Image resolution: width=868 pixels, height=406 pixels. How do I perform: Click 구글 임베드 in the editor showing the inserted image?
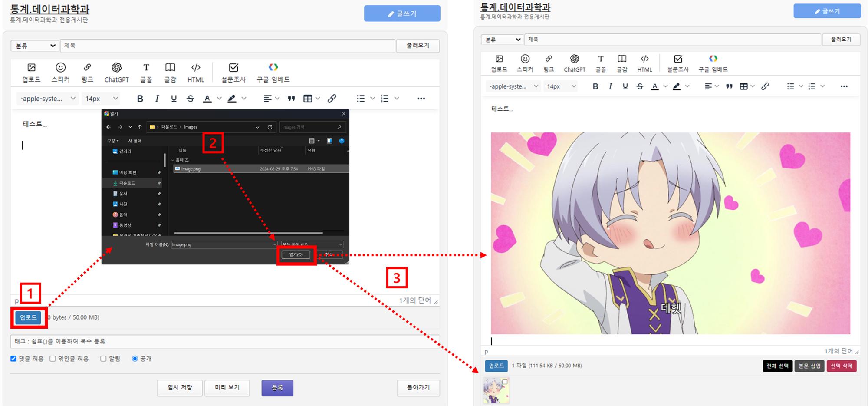point(713,63)
